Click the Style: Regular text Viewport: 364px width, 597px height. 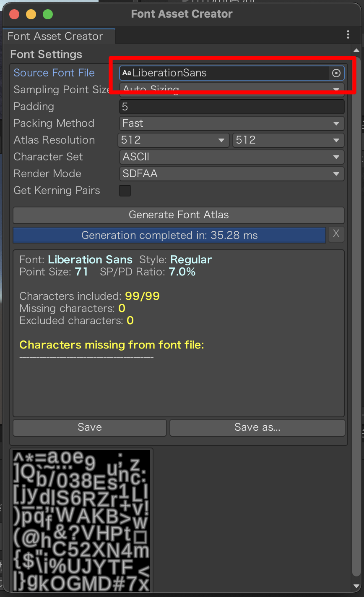(x=176, y=260)
